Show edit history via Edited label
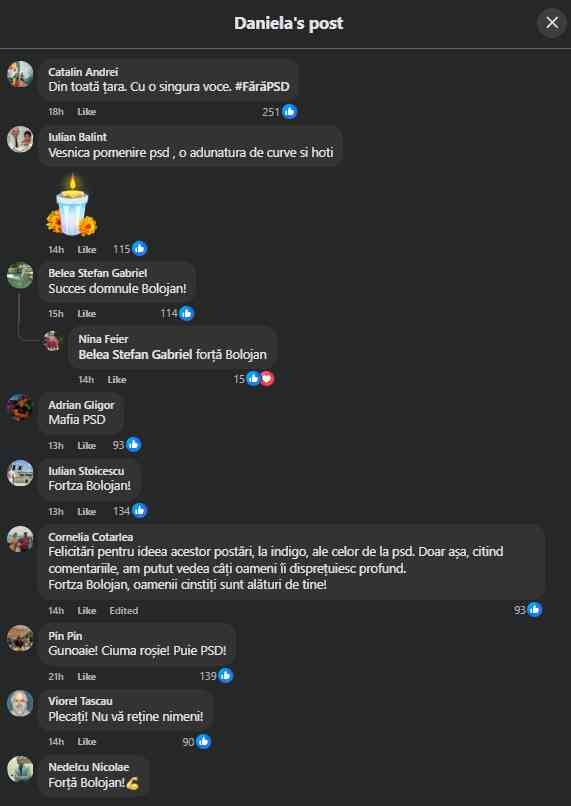The width and height of the screenshot is (571, 806). point(123,611)
